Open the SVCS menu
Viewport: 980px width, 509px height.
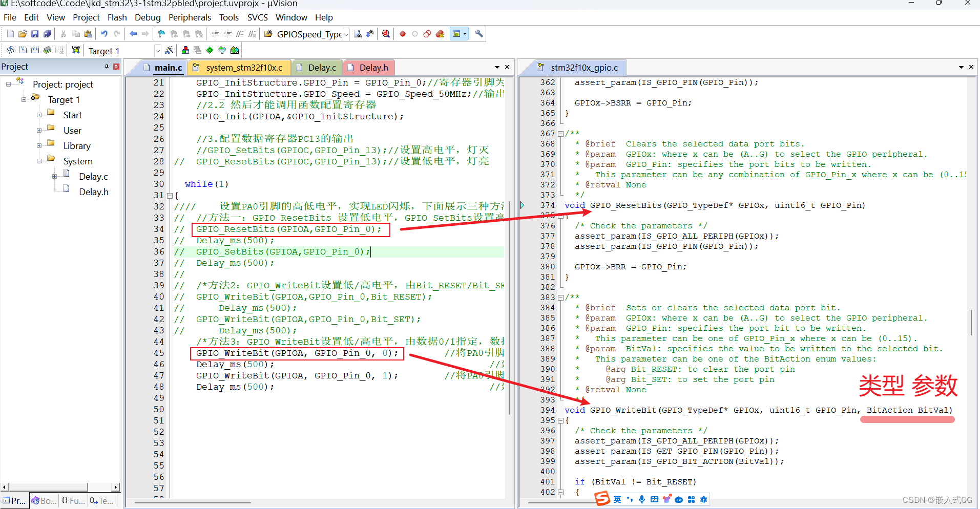pyautogui.click(x=257, y=17)
